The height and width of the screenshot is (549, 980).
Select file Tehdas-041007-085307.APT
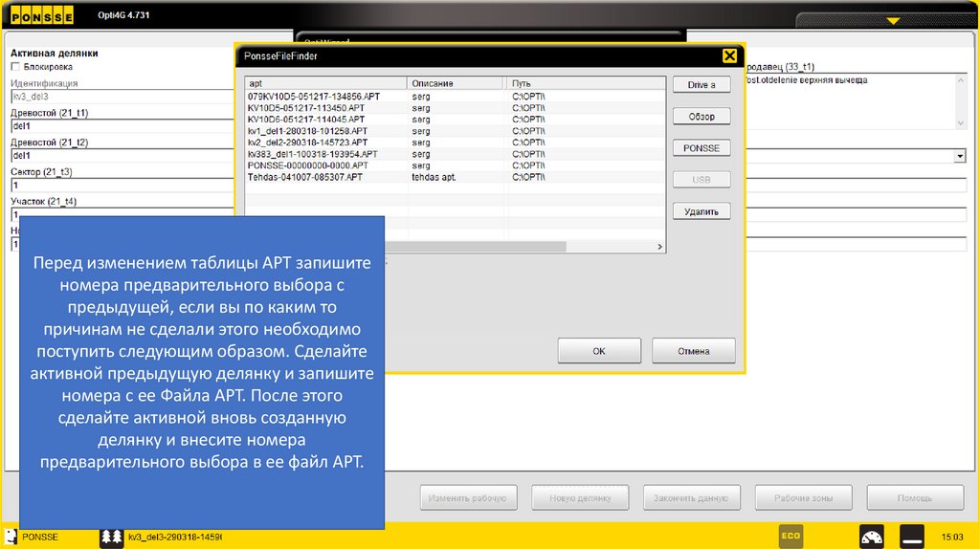[305, 177]
